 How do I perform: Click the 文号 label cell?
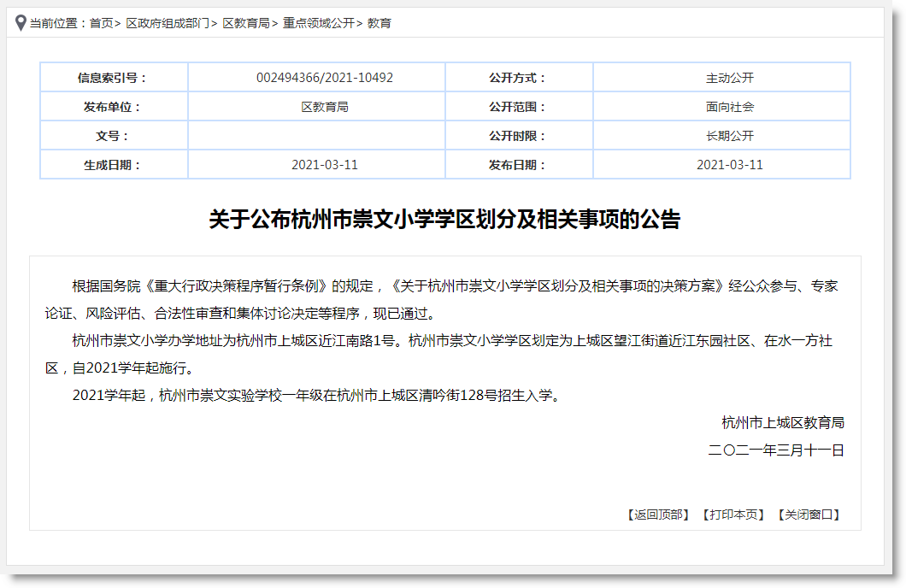[x=114, y=136]
